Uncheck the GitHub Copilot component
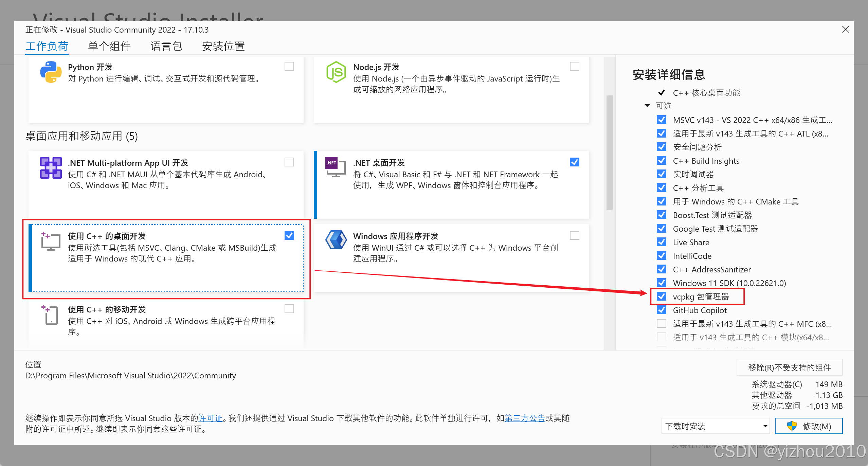This screenshot has height=466, width=868. click(x=662, y=310)
